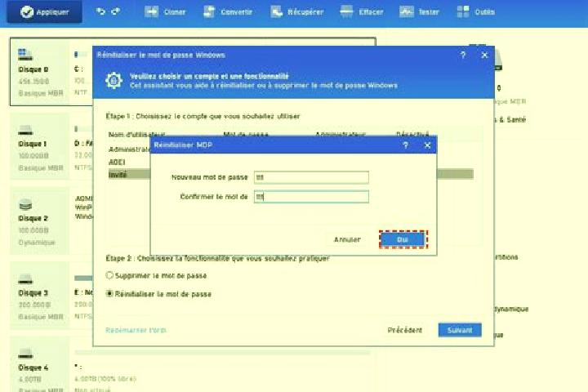Click Oui to confirm new password
This screenshot has width=588, height=392.
click(x=403, y=239)
